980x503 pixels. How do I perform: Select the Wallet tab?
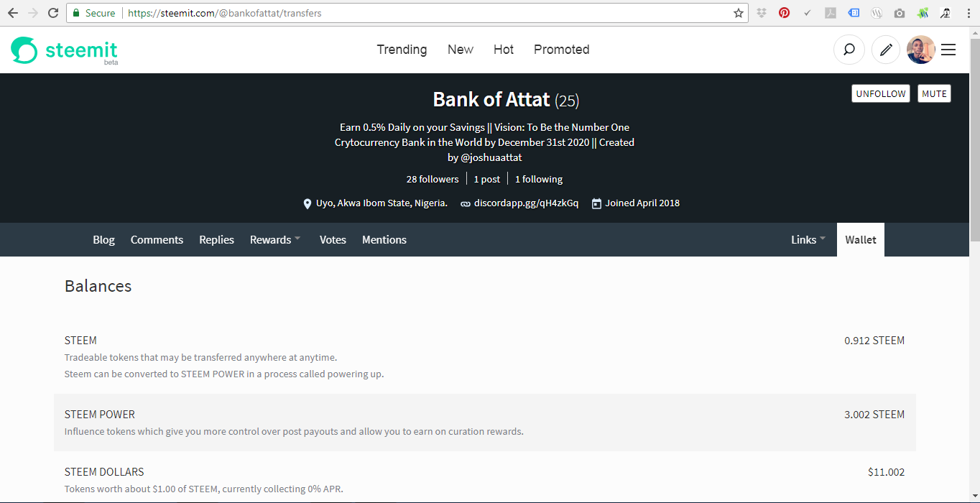pos(861,240)
